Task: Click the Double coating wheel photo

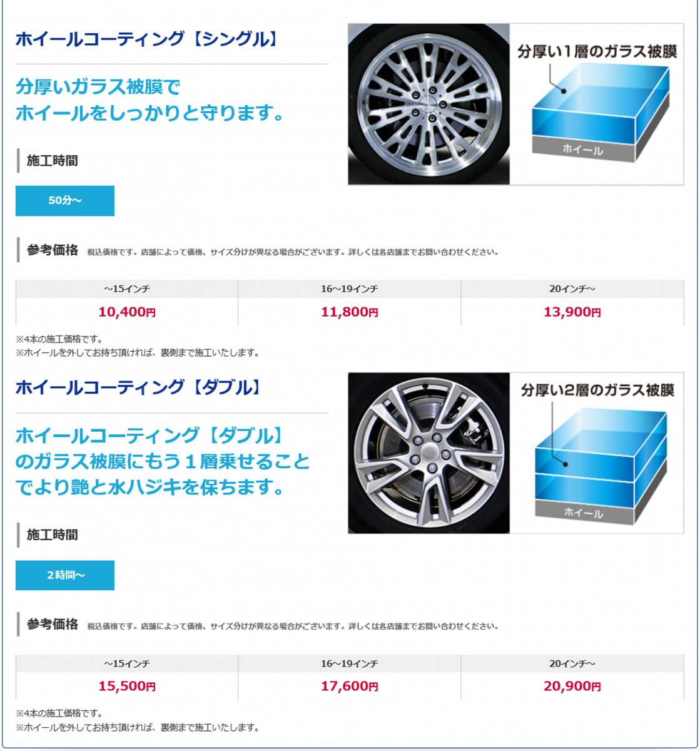Action: coord(429,453)
